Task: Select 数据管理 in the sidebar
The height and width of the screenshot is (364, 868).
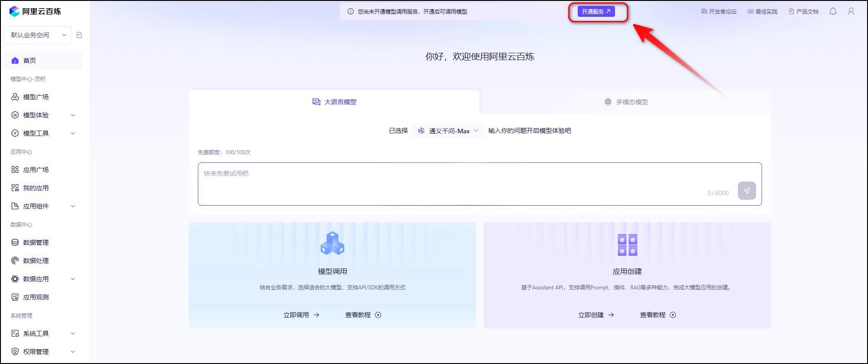Action: pyautogui.click(x=43, y=243)
